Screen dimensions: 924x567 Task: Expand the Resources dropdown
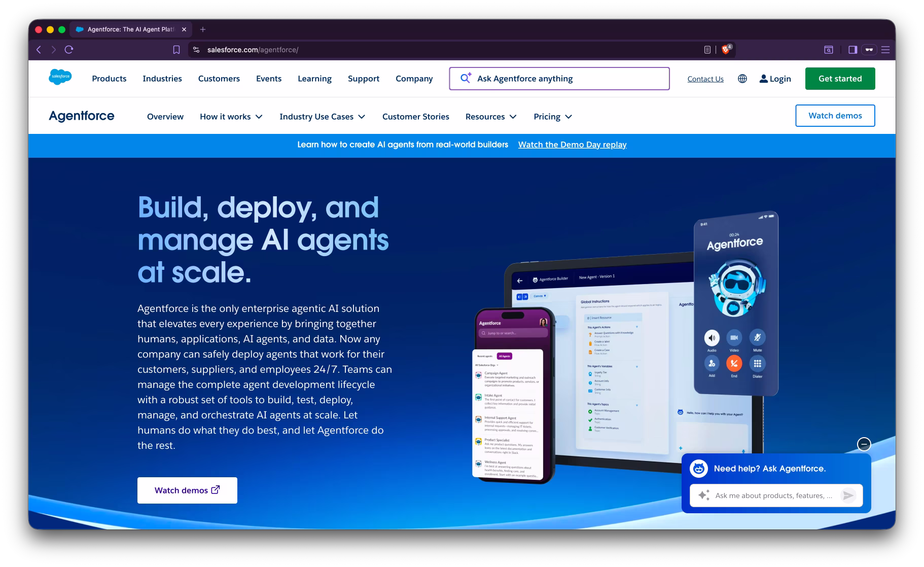[491, 117]
